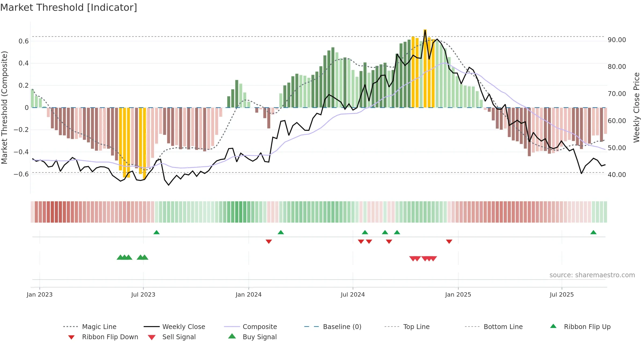The height and width of the screenshot is (362, 644).
Task: Click the Jan 2023 x-axis label
Action: tap(39, 294)
